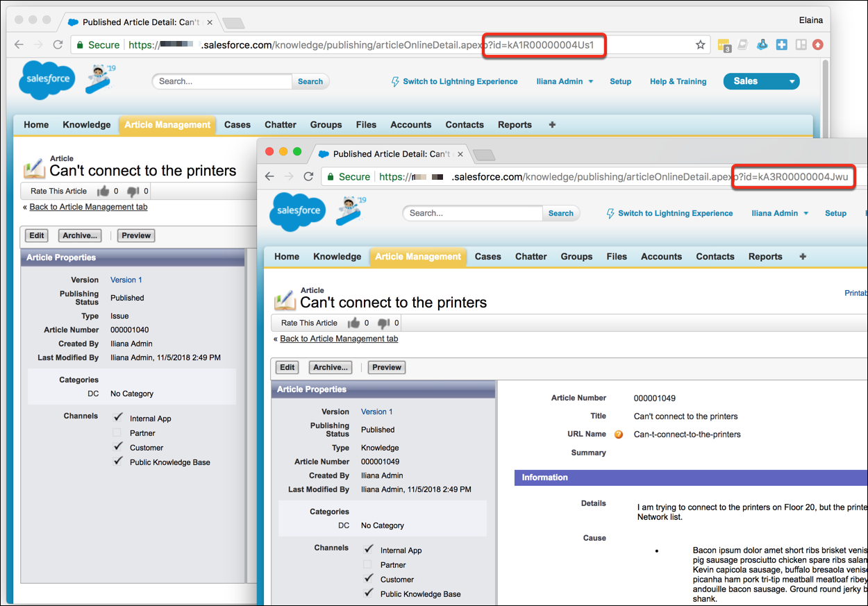Click the Setup link in back window
Image resolution: width=868 pixels, height=606 pixels.
(620, 81)
